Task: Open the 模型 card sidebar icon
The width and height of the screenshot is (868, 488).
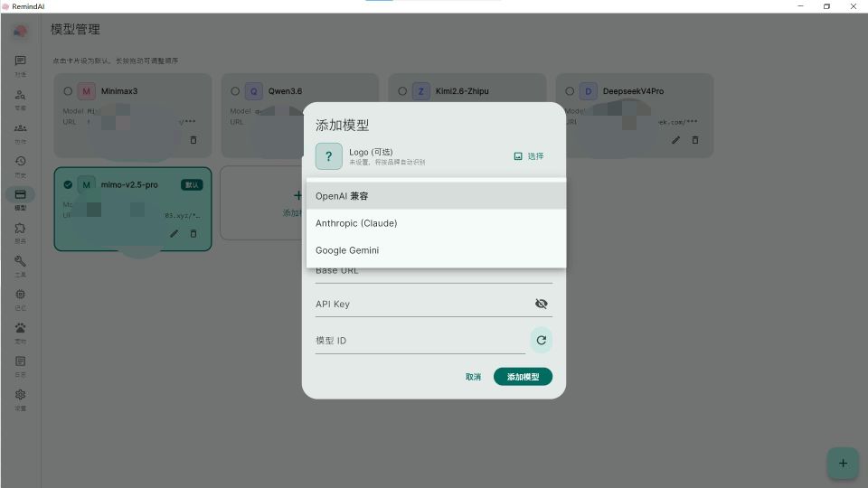Action: tap(21, 194)
